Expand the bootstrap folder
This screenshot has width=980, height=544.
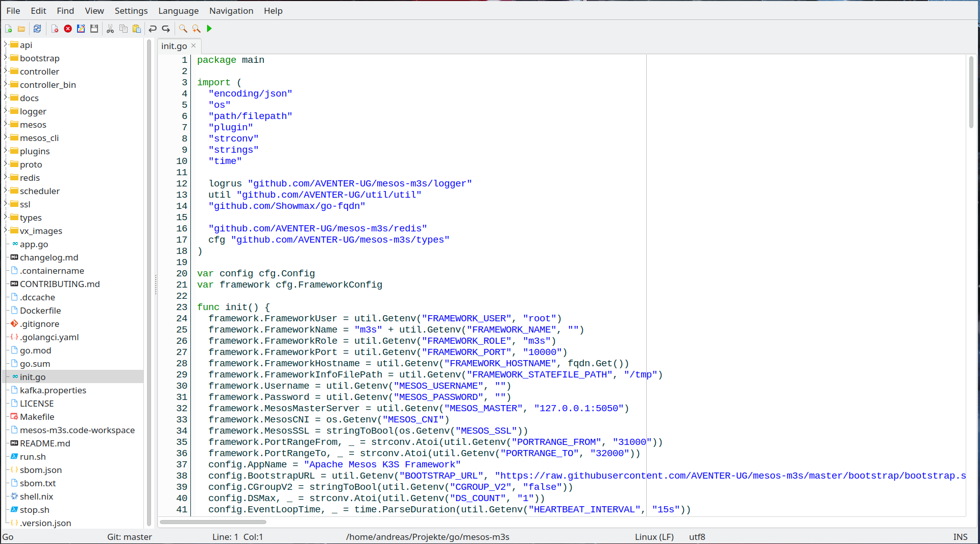pyautogui.click(x=6, y=58)
